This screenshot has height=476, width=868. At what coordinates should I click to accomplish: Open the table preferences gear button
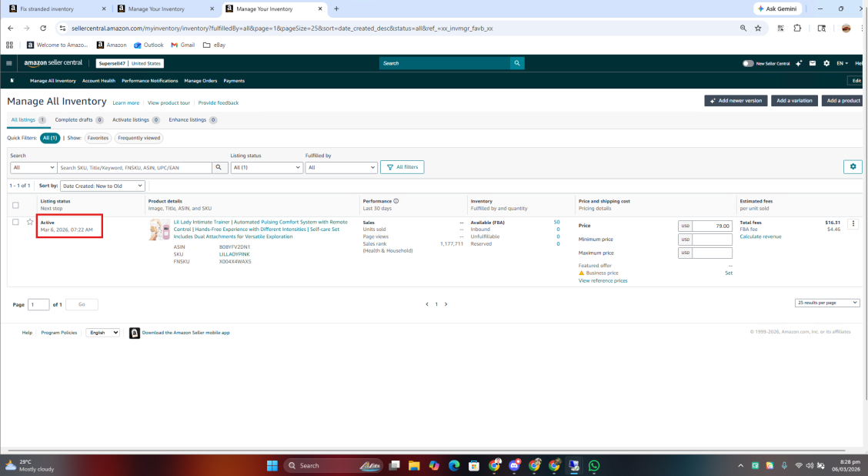pos(853,167)
